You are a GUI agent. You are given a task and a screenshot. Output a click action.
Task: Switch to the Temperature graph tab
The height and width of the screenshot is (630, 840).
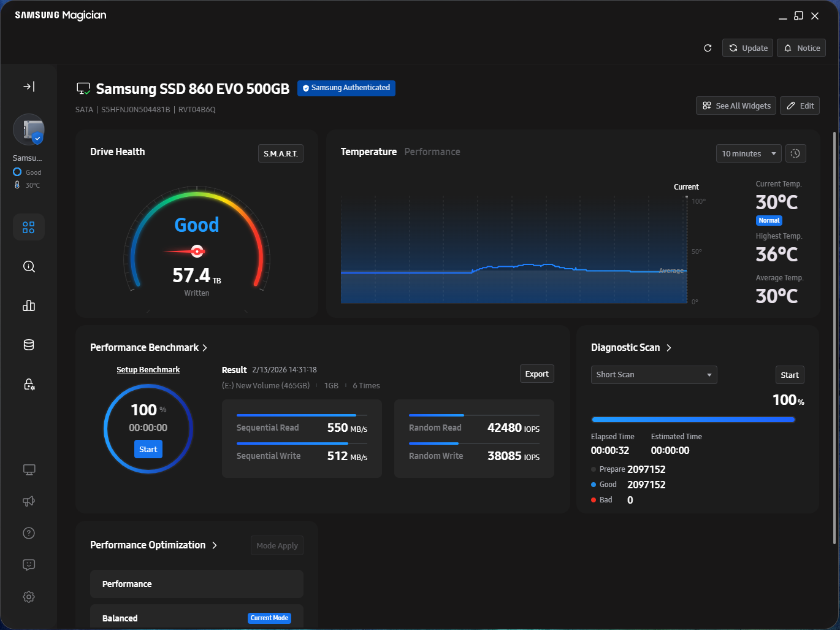click(368, 152)
